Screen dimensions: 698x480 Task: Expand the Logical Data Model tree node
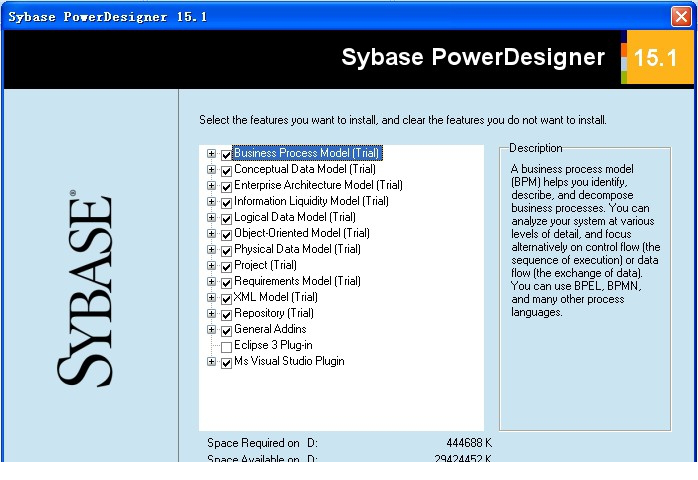click(211, 218)
